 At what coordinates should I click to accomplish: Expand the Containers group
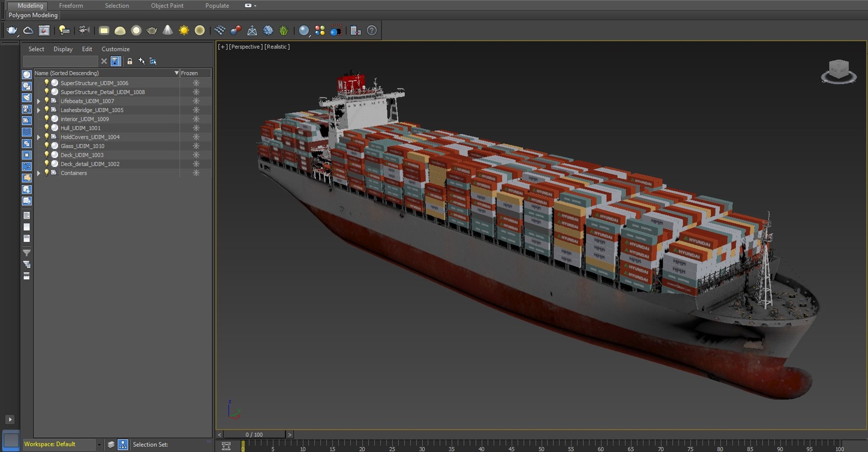tap(38, 173)
